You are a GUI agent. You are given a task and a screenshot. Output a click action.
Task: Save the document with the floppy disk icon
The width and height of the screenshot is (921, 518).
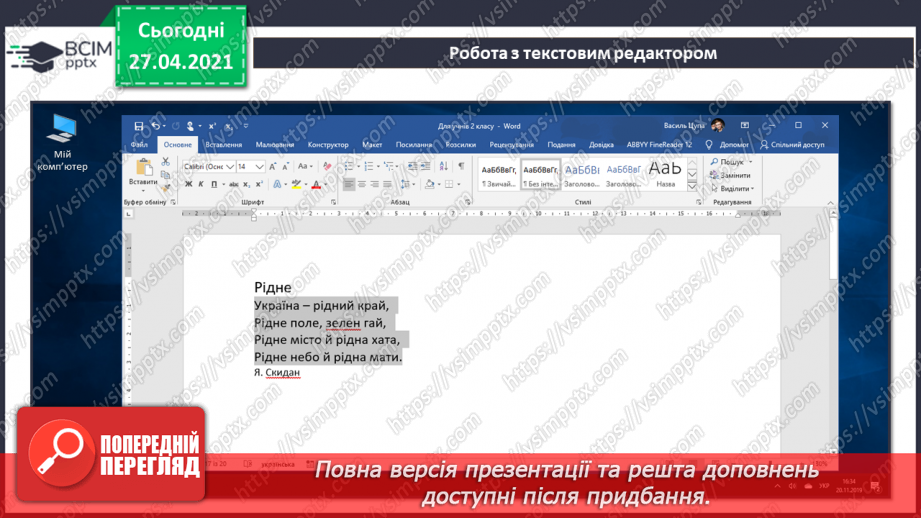[x=139, y=126]
